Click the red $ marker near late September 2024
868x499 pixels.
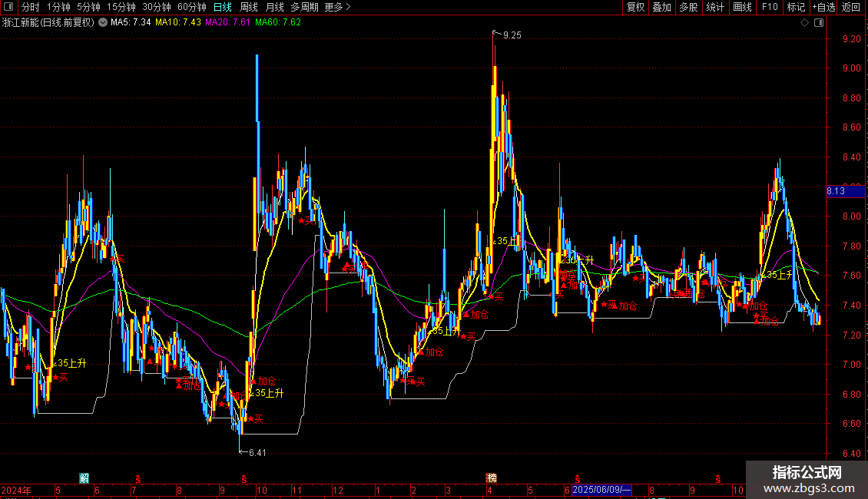click(x=244, y=479)
